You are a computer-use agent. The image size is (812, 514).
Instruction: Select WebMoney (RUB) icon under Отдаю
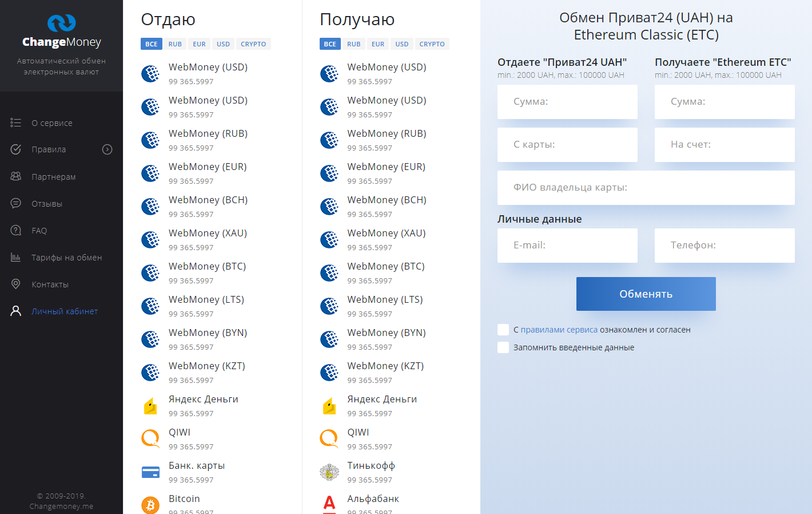[x=150, y=140]
